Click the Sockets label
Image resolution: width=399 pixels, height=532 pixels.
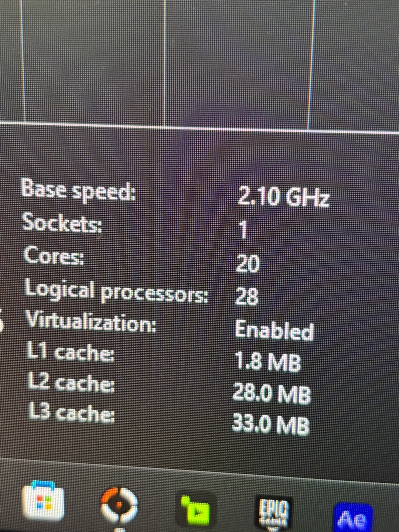tap(62, 223)
